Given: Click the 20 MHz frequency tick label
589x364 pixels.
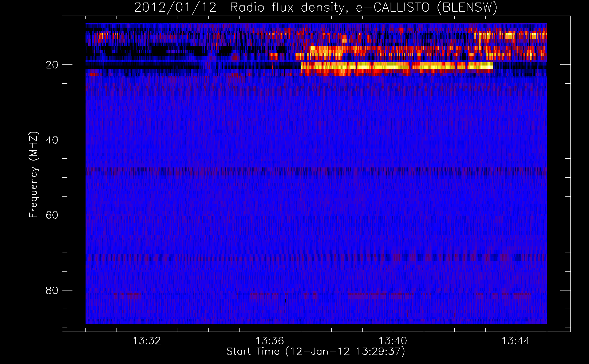Looking at the screenshot, I should click(52, 65).
